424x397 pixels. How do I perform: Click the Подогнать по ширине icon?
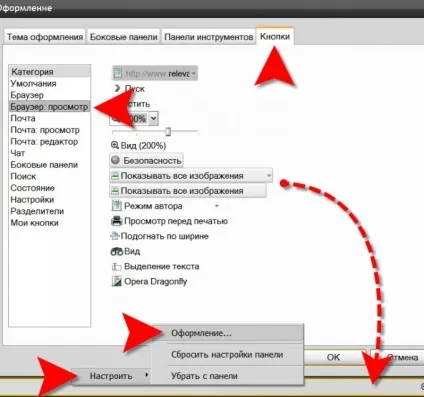point(115,236)
